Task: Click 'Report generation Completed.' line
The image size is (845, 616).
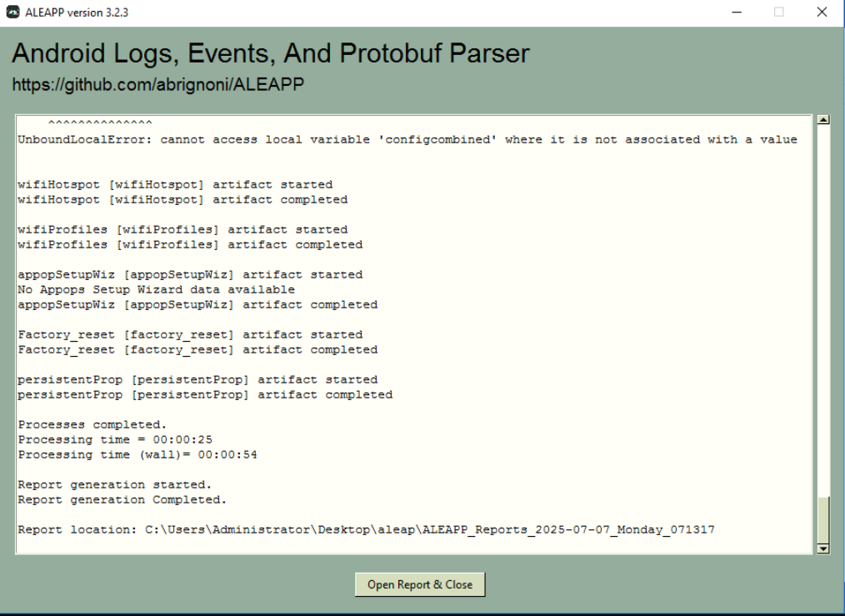Action: 122,500
